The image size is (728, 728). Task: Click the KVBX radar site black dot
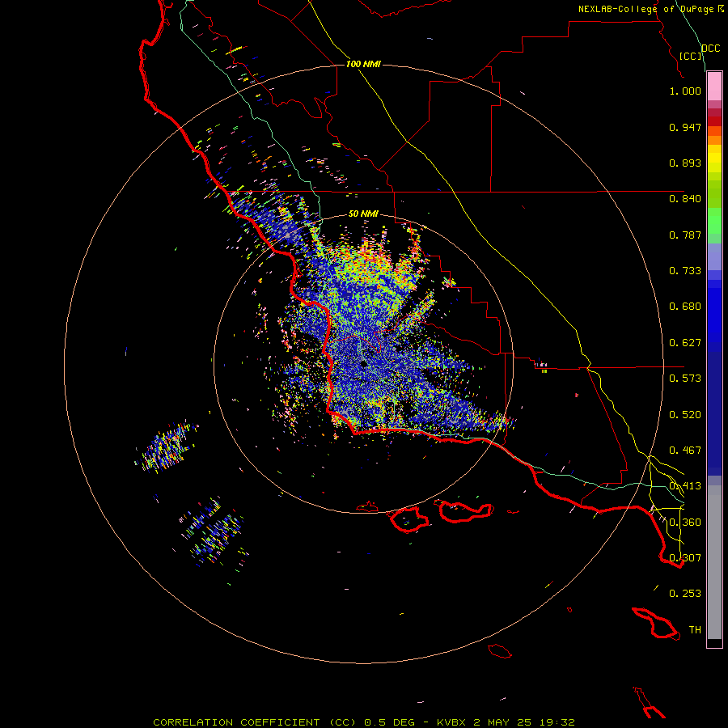[364, 363]
